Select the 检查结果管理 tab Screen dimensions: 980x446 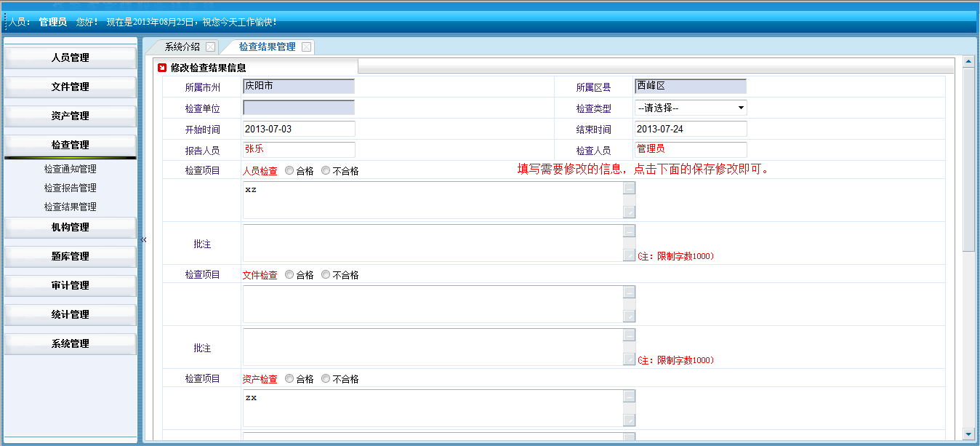click(268, 47)
